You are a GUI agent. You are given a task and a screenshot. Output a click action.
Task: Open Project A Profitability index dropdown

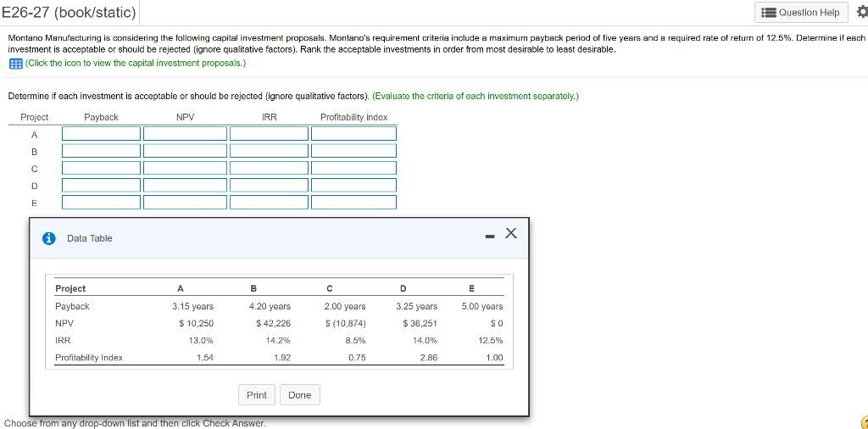[x=353, y=133]
